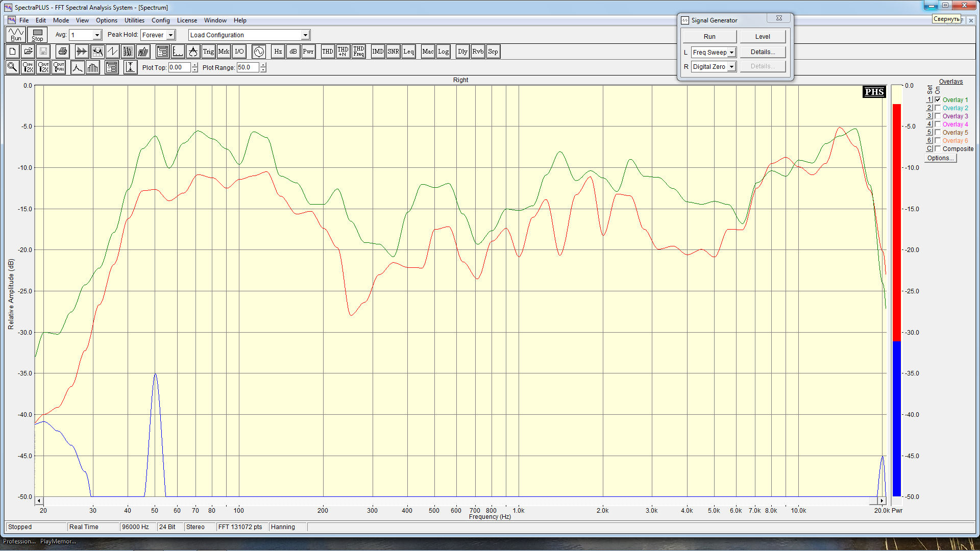Open the Mode menu
Image resolution: width=980 pixels, height=551 pixels.
coord(61,20)
